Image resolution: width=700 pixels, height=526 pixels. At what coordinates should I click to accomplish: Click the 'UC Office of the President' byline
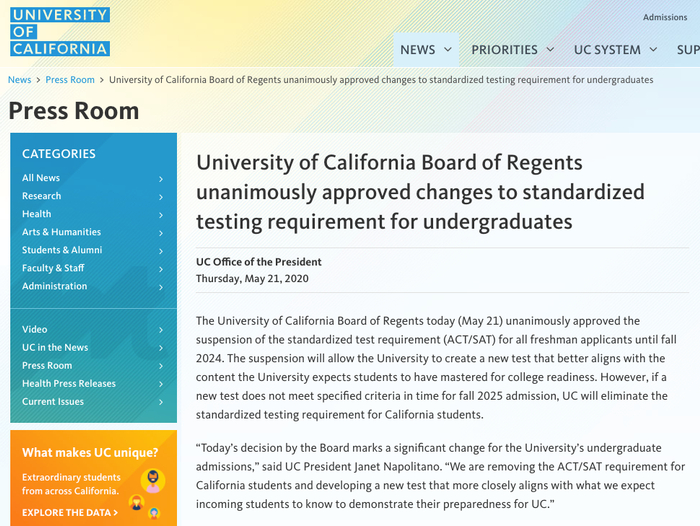(x=258, y=262)
